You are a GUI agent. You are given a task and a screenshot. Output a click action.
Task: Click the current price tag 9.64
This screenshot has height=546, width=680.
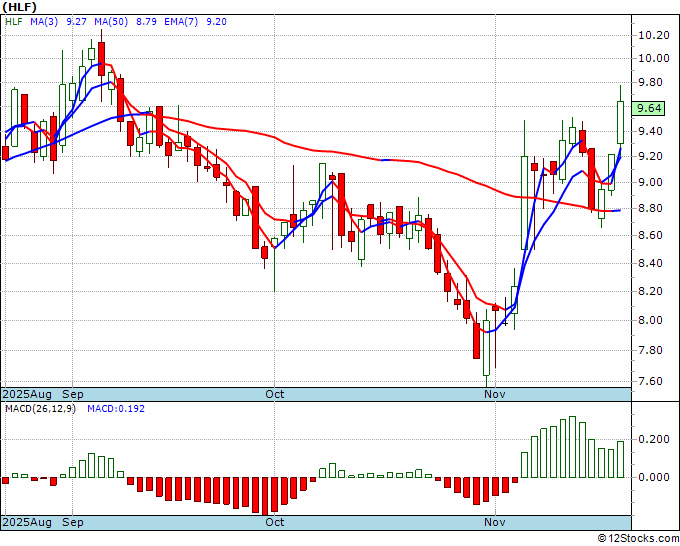click(x=648, y=108)
